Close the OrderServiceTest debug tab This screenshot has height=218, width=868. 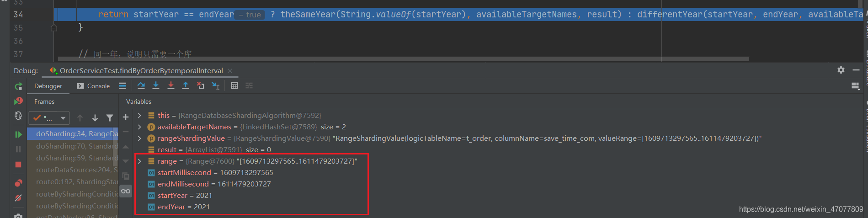[x=230, y=70]
